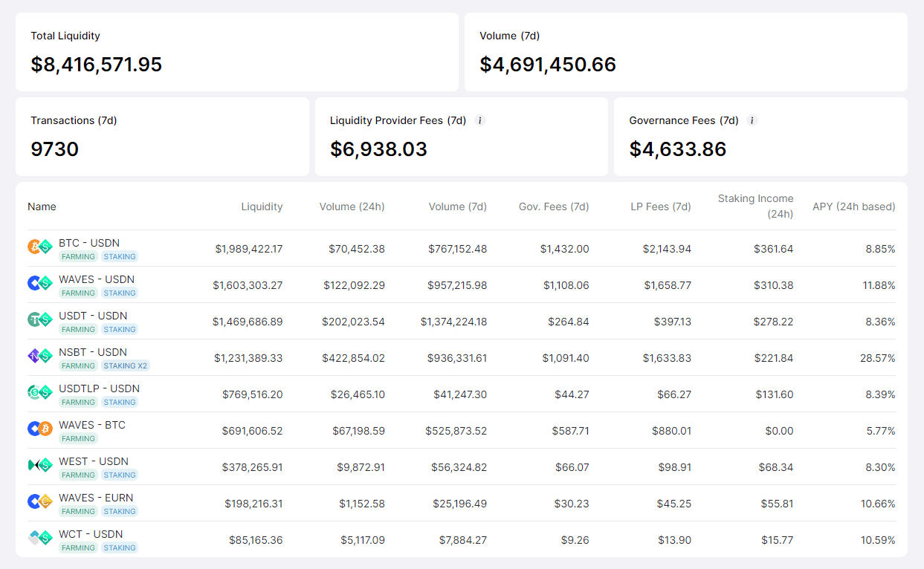Click the WEST - USDN pair token icon
The width and height of the screenshot is (924, 569).
(40, 465)
